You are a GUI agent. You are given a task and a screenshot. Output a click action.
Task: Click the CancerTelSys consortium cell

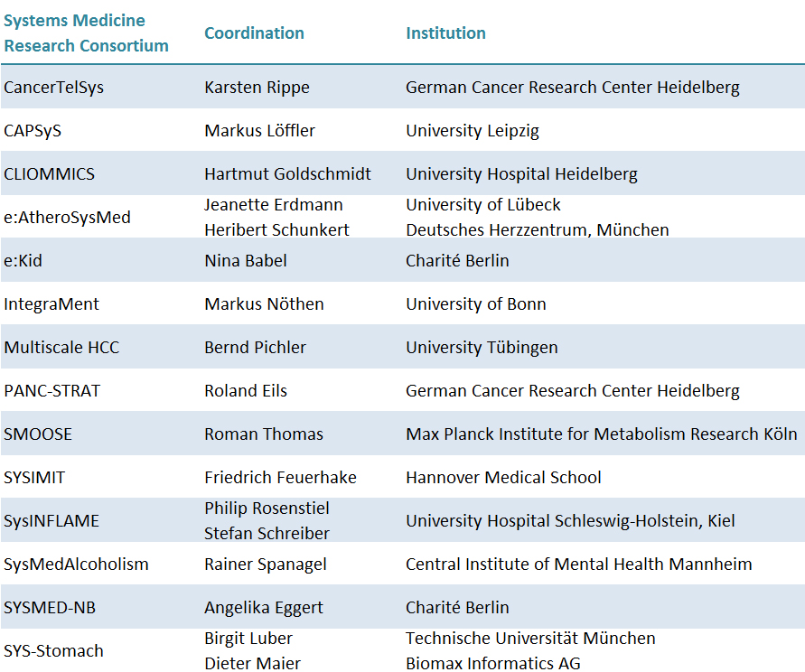pos(54,88)
